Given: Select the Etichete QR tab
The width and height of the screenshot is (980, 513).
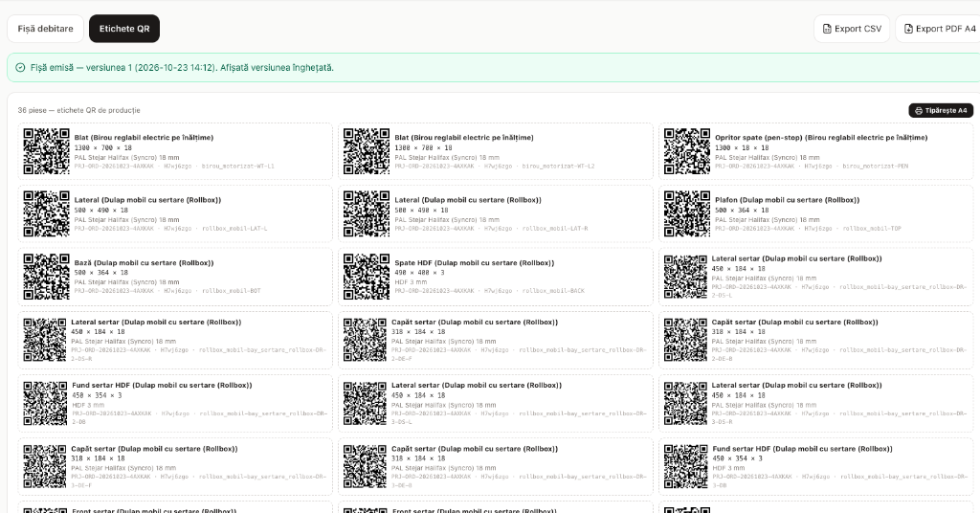Looking at the screenshot, I should (x=124, y=29).
